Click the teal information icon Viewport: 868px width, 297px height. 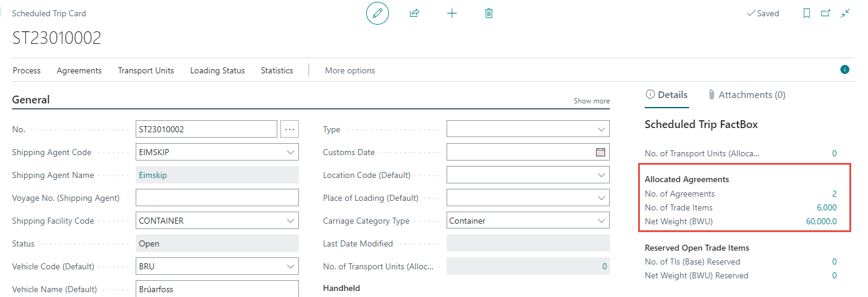845,70
